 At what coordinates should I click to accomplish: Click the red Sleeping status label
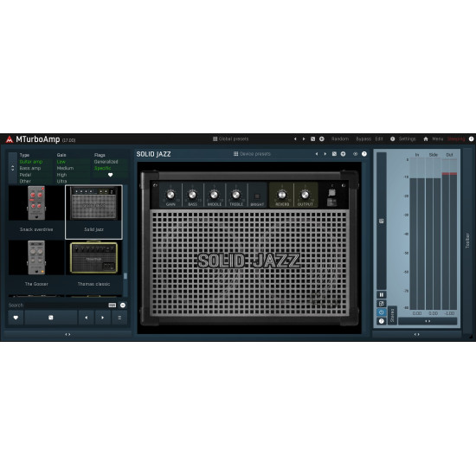[456, 138]
